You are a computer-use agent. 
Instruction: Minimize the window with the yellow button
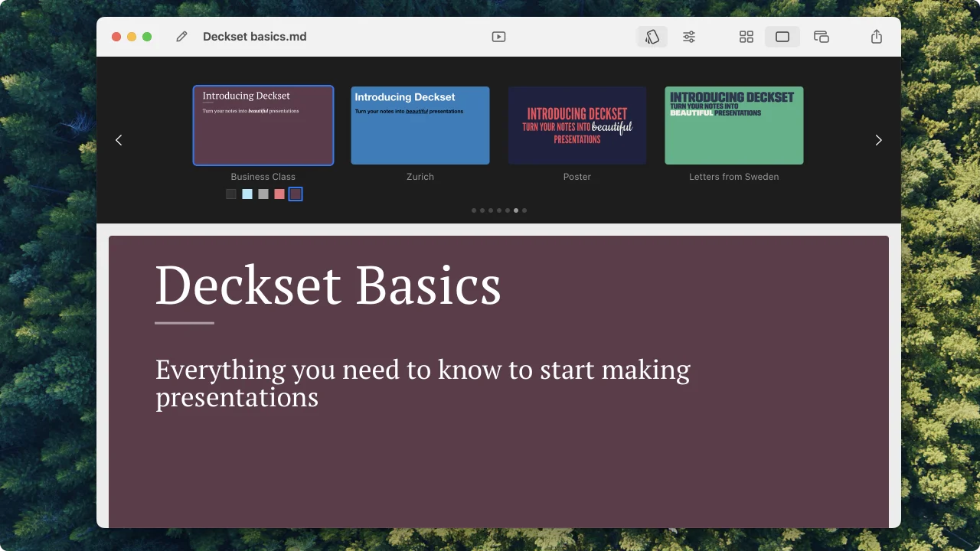point(132,37)
